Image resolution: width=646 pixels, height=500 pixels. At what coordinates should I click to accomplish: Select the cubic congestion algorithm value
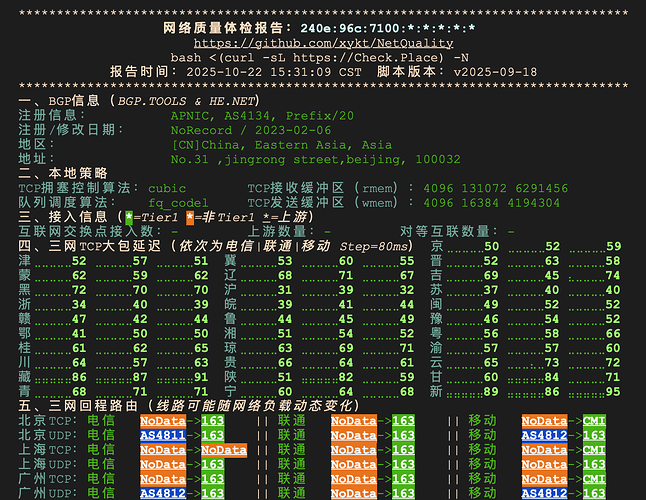point(167,188)
